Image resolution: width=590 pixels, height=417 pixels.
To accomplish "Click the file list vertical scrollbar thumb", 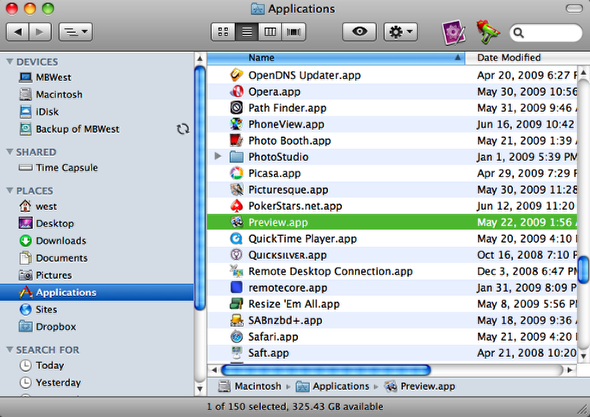I will click(x=583, y=269).
